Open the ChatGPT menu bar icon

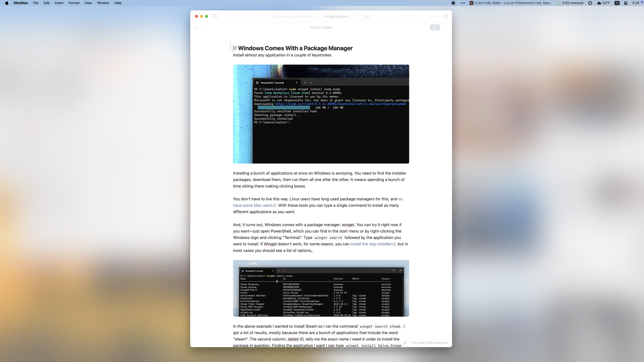coord(590,3)
